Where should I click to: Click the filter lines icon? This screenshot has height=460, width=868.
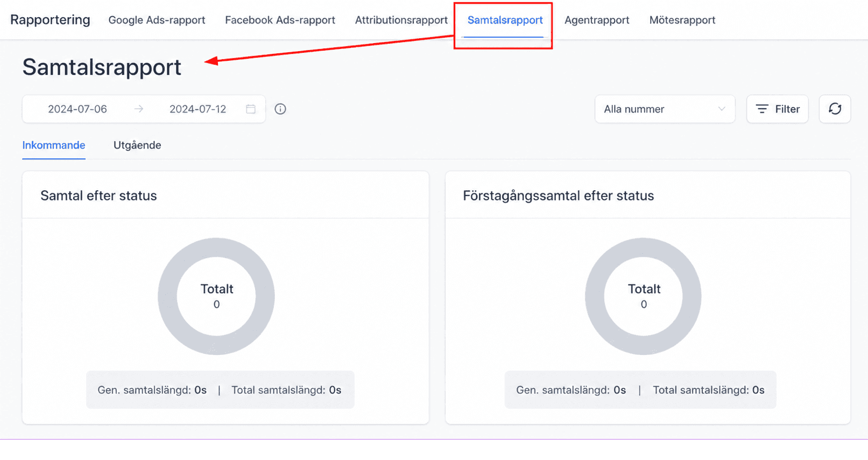762,109
